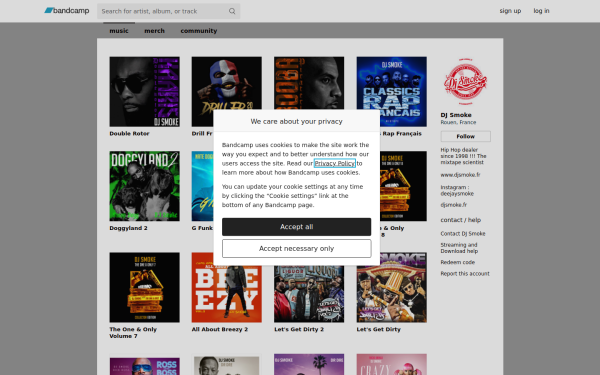This screenshot has width=600, height=375.
Task: Click Report this account
Action: point(465,274)
